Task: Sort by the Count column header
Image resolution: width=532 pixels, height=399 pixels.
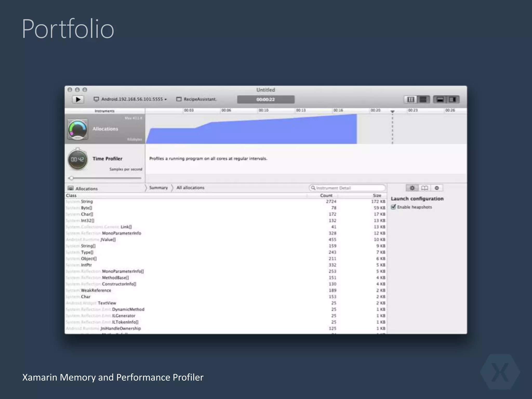Action: pos(326,195)
